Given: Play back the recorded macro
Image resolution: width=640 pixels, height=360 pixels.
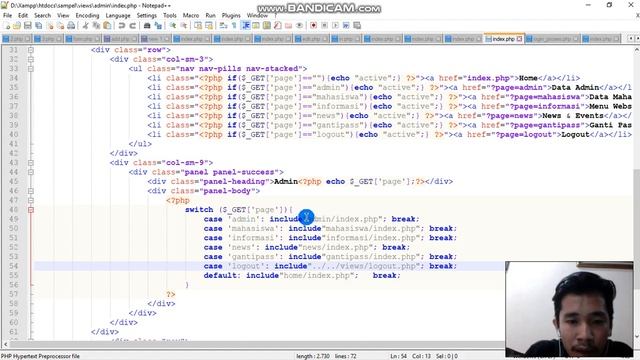Looking at the screenshot, I should 336,25.
